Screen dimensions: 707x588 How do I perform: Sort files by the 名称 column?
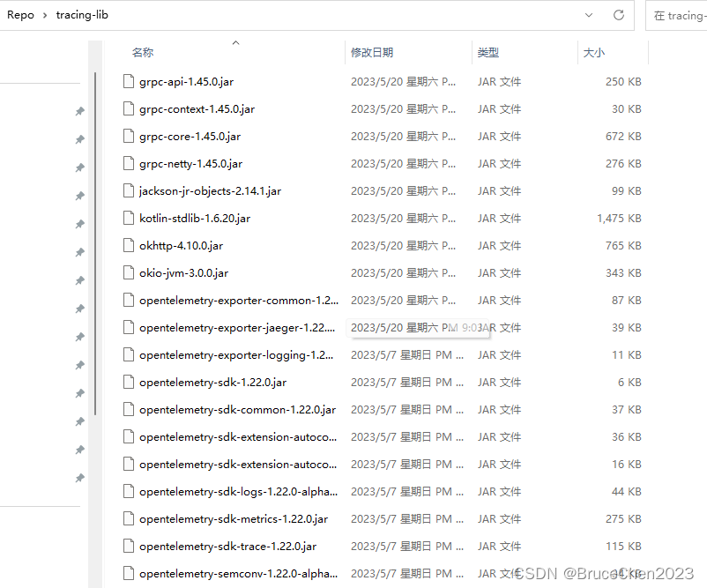click(x=142, y=52)
